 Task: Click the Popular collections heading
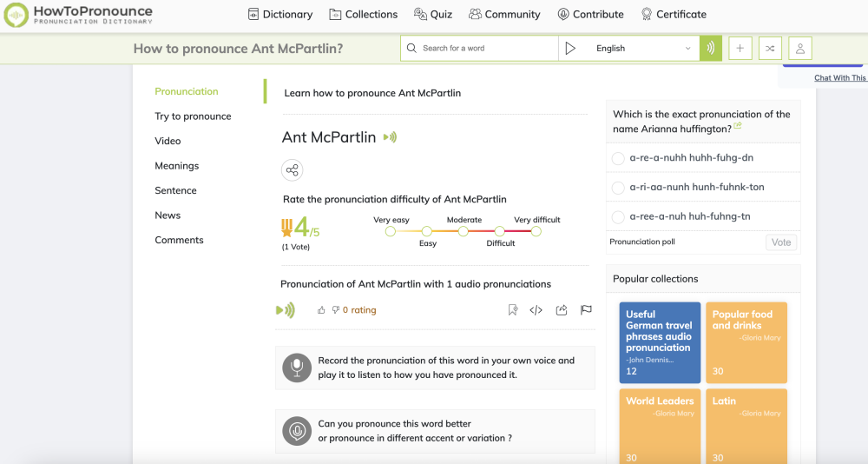(655, 279)
